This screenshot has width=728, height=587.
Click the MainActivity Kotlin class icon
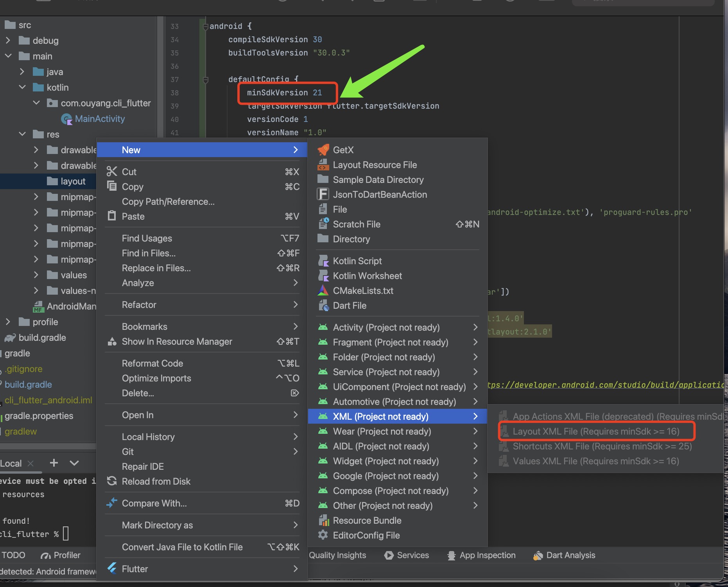point(67,119)
